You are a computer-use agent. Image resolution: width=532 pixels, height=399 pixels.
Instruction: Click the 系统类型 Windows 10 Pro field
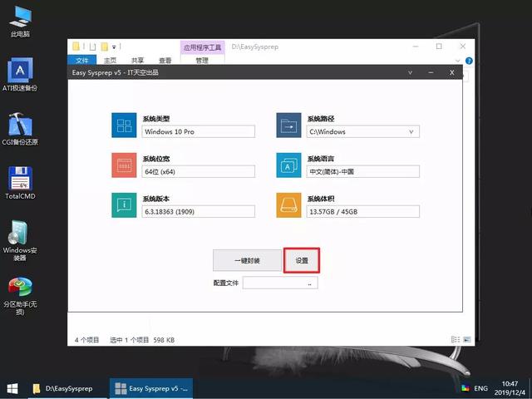point(198,131)
